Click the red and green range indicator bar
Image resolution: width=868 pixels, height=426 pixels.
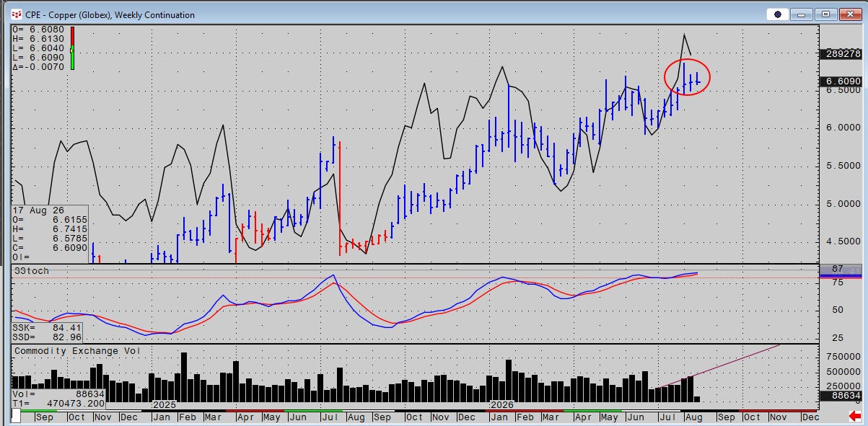[x=72, y=48]
